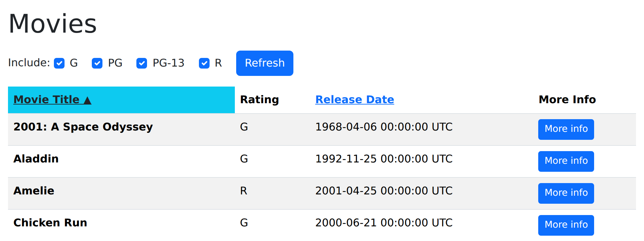Viewport: 644px width, 241px height.
Task: Uncheck the R rating checkbox
Action: [204, 63]
